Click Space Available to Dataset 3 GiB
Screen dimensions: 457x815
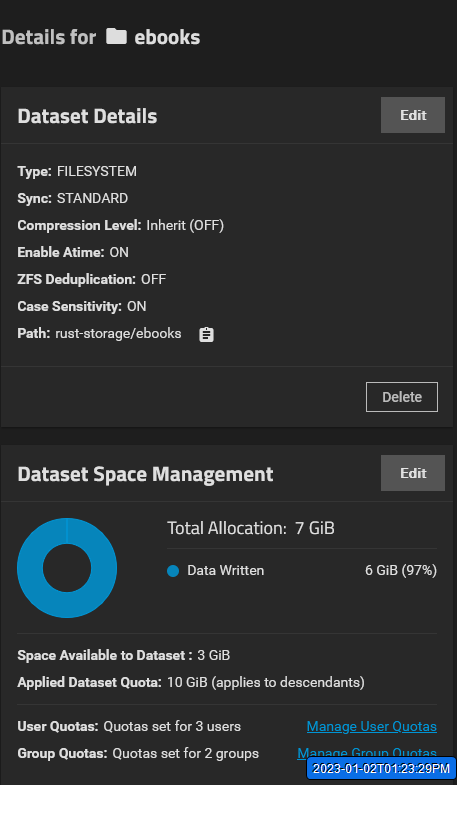click(x=124, y=655)
